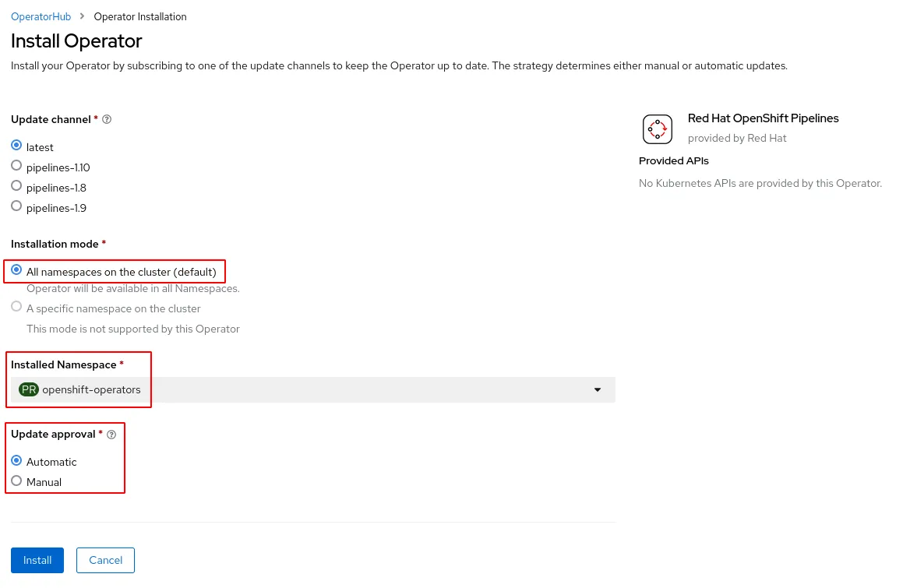Click the Red Hat OpenShift Pipelines logo
This screenshot has width=910, height=588.
pos(657,129)
